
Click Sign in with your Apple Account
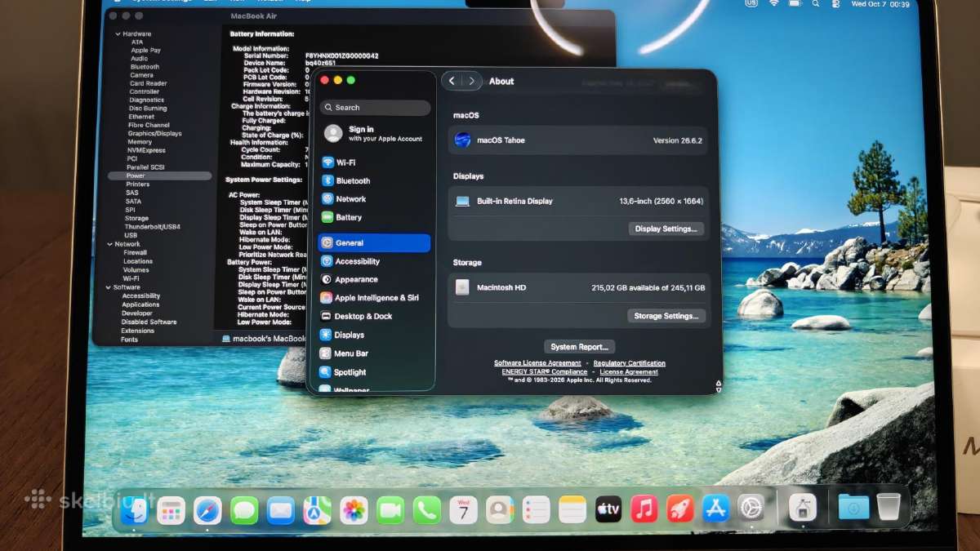click(x=374, y=134)
